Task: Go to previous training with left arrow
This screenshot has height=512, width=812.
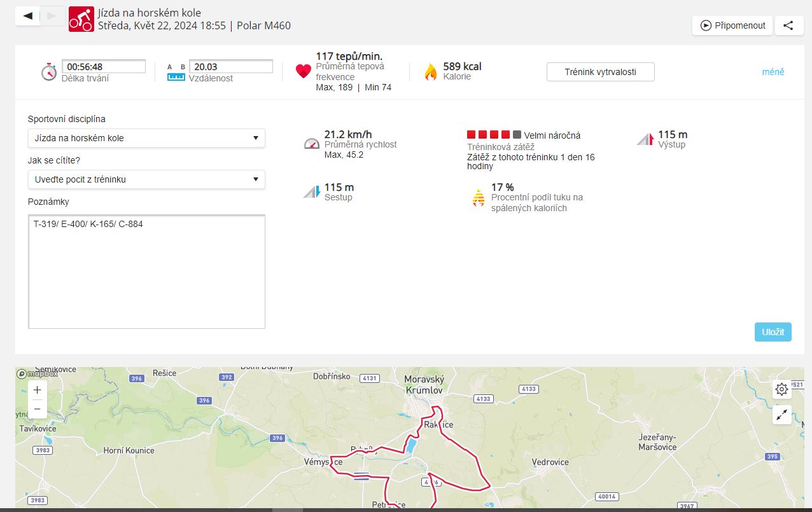Action: pos(27,16)
